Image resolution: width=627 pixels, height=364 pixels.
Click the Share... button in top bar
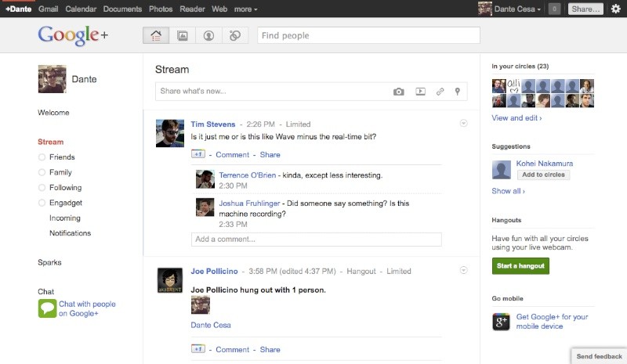pos(585,9)
